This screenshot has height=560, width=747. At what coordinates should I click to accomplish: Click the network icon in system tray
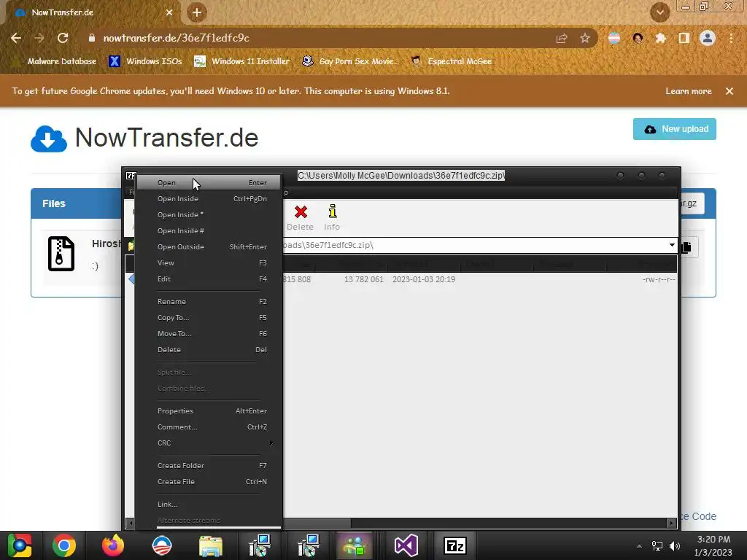pos(657,545)
